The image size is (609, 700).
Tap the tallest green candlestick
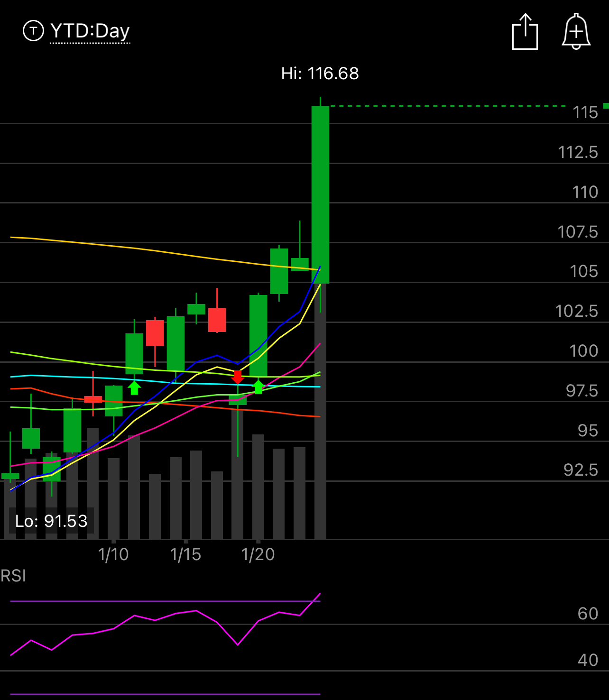coord(320,194)
